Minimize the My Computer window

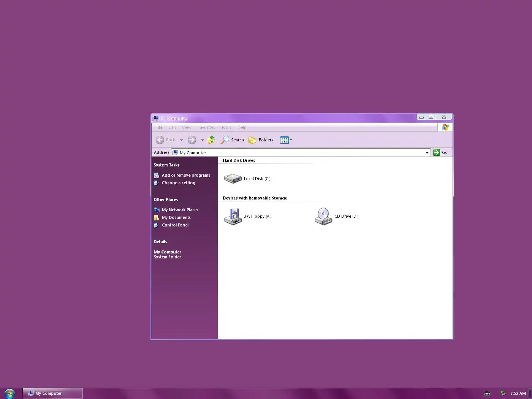[421, 117]
